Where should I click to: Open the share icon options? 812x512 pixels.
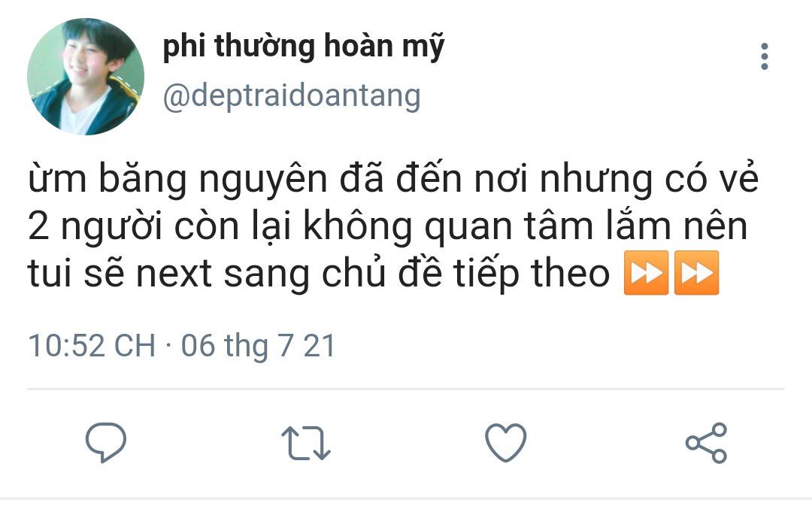[706, 443]
